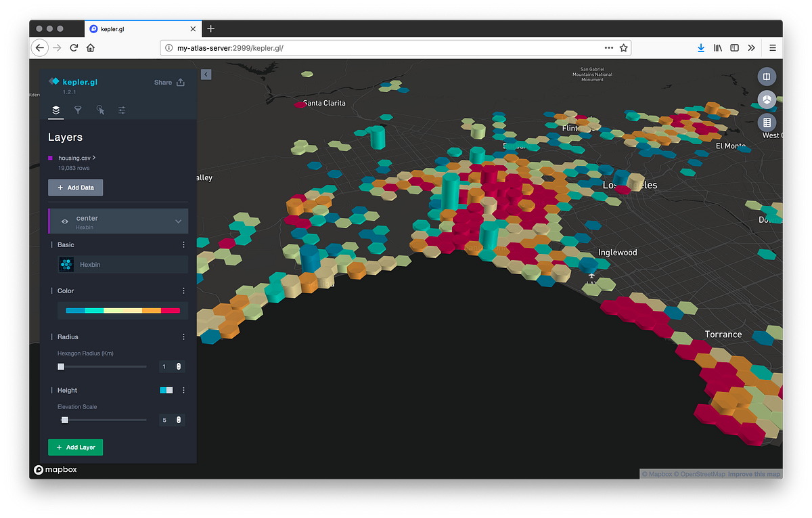Open the Color section options menu

click(183, 290)
